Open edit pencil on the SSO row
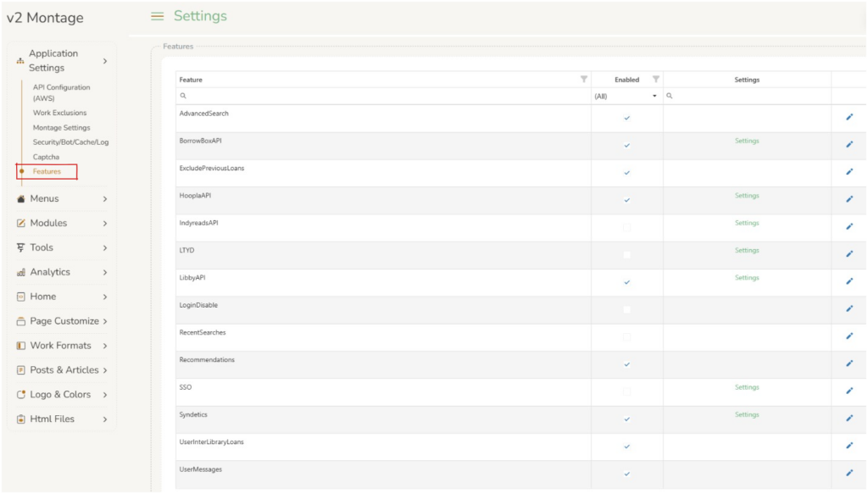This screenshot has width=868, height=494. coord(849,391)
